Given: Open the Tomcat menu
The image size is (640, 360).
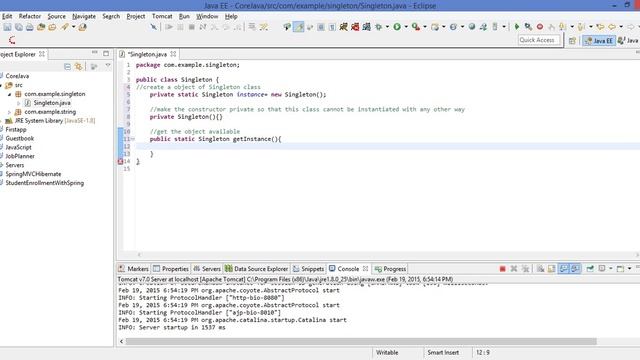Looking at the screenshot, I should coord(162,16).
